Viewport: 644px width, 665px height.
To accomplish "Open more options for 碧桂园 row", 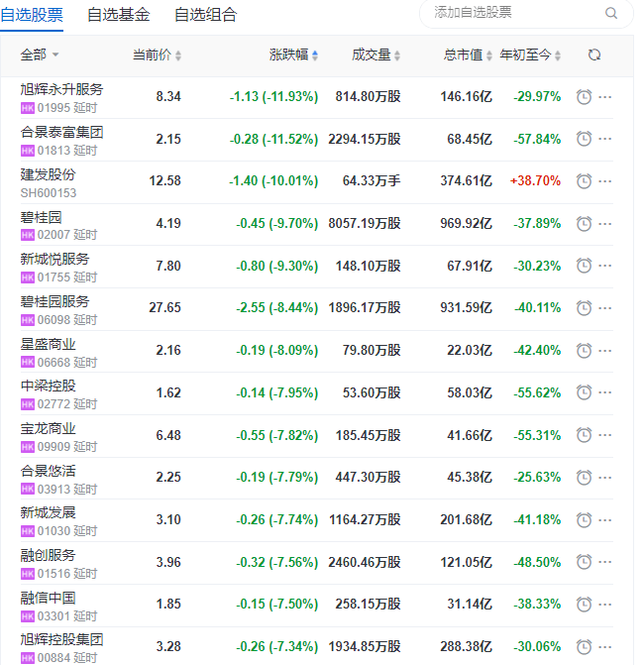I will pos(605,224).
